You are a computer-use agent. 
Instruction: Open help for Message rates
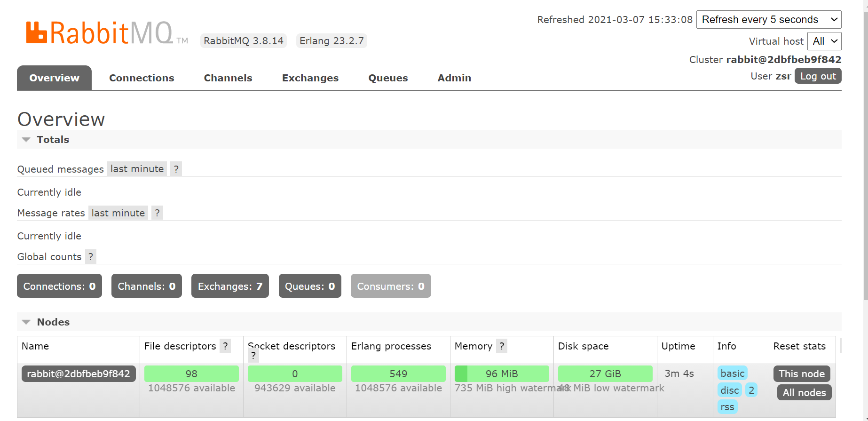[157, 213]
